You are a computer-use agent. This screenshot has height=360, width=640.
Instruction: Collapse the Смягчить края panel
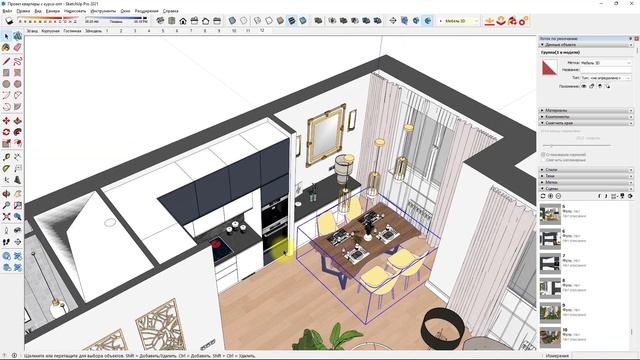point(586,122)
